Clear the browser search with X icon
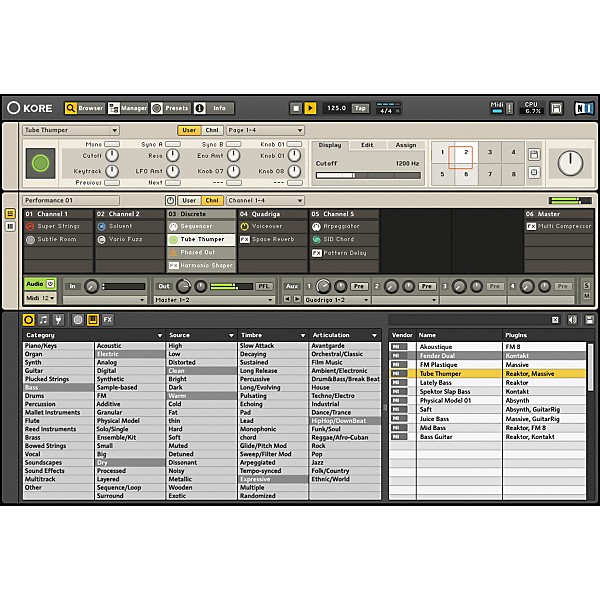This screenshot has height=600, width=600. (x=555, y=320)
